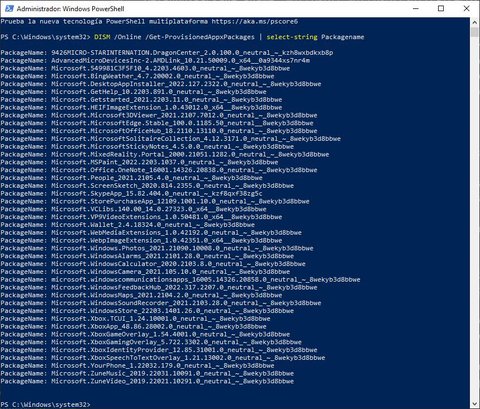Screen dimensions: 480x409
Task: Click the windowscommunicationsapps package line
Action: (x=180, y=280)
